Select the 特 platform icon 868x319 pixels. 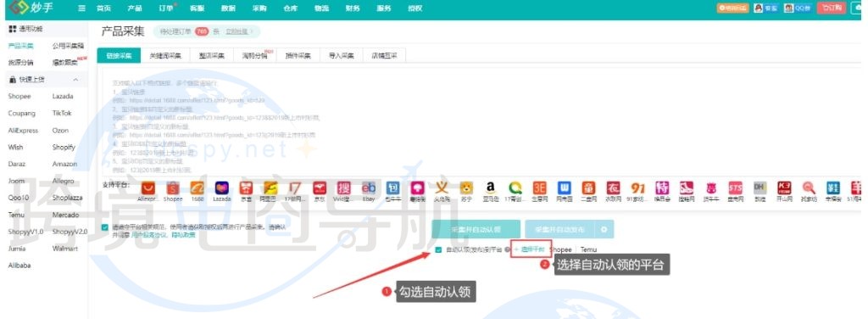point(662,188)
